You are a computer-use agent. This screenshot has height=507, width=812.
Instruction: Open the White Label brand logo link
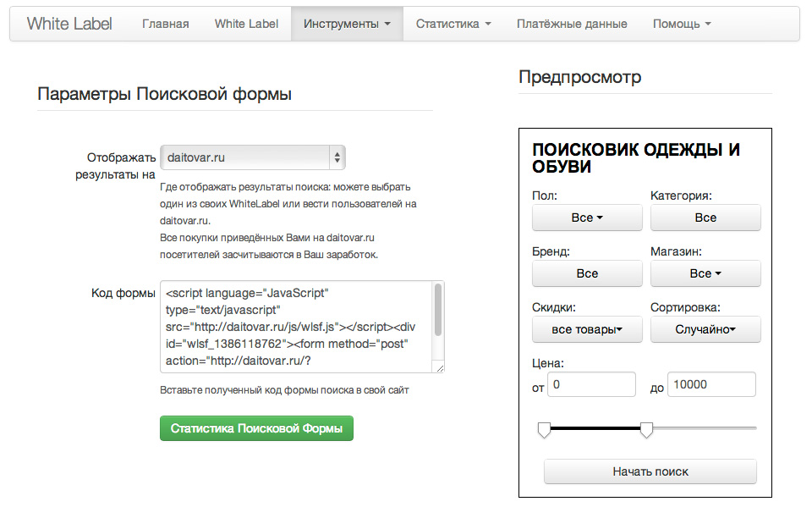(x=69, y=24)
